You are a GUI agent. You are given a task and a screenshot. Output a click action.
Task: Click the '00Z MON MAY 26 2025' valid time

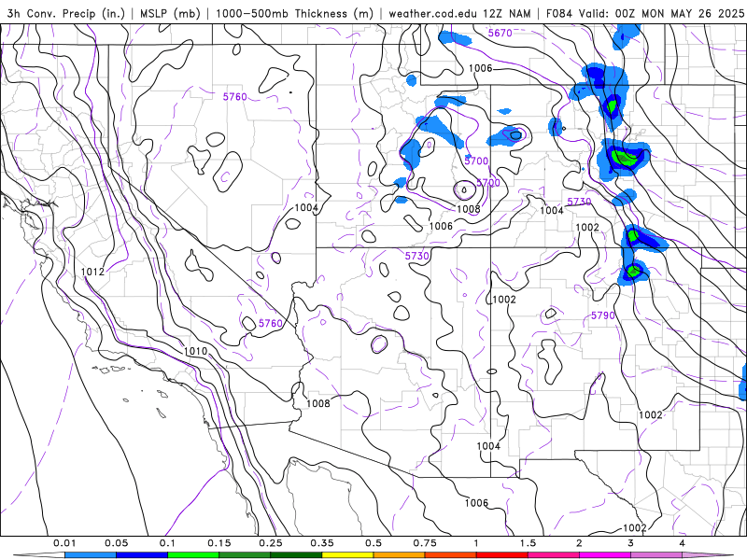click(x=680, y=13)
